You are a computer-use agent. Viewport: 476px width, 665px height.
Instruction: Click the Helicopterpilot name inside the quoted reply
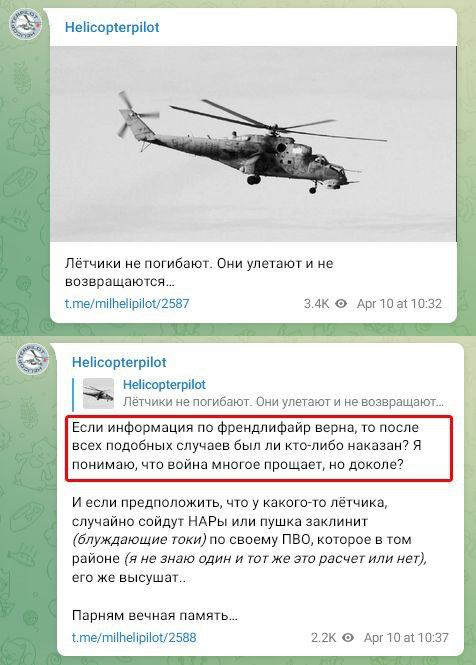tap(164, 385)
